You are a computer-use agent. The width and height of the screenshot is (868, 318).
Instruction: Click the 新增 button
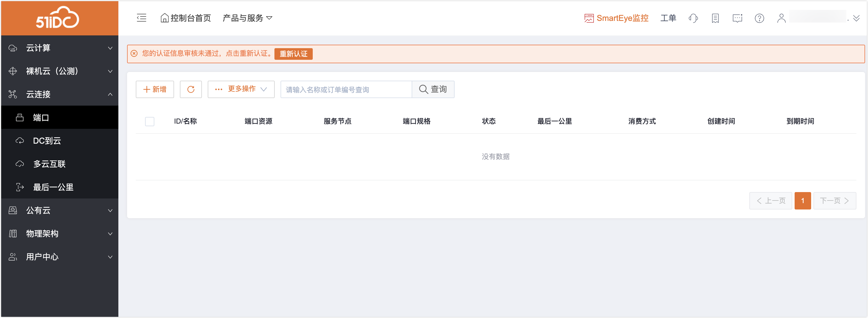155,89
